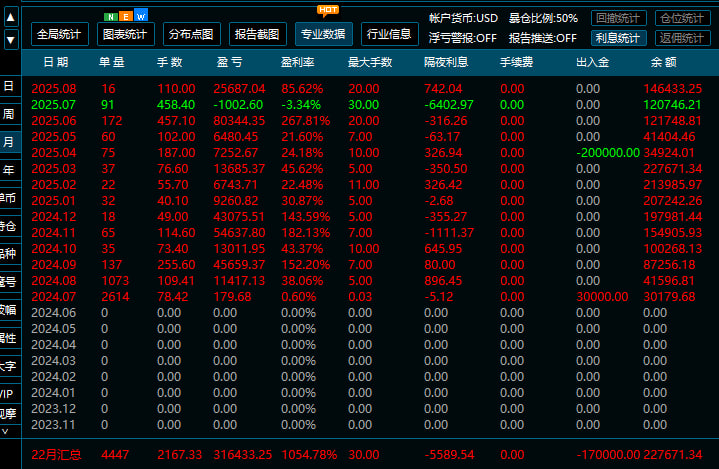719x469 pixels.
Task: Switch to 持仓 holdings tab
Action: (x=9, y=226)
